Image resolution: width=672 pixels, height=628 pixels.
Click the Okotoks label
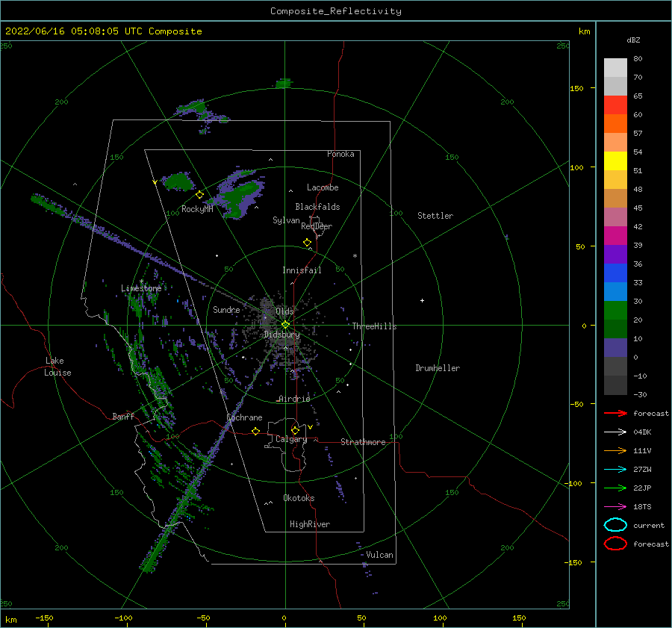click(299, 498)
